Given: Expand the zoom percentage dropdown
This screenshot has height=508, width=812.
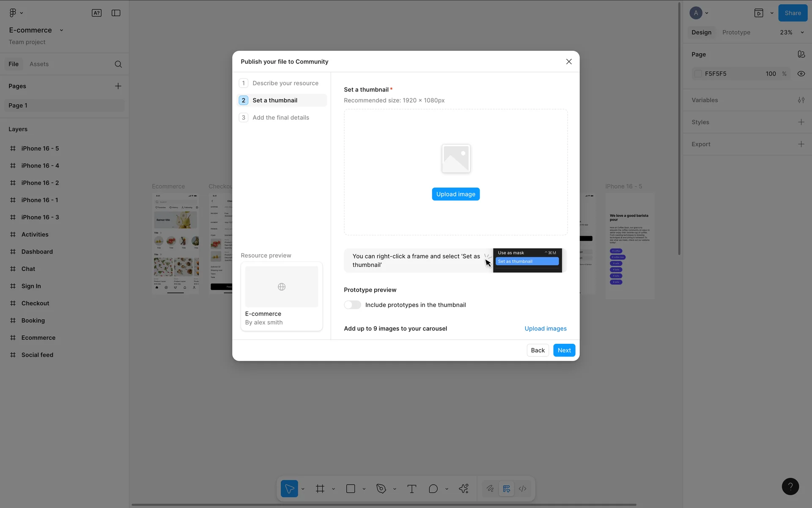Looking at the screenshot, I should coord(802,33).
